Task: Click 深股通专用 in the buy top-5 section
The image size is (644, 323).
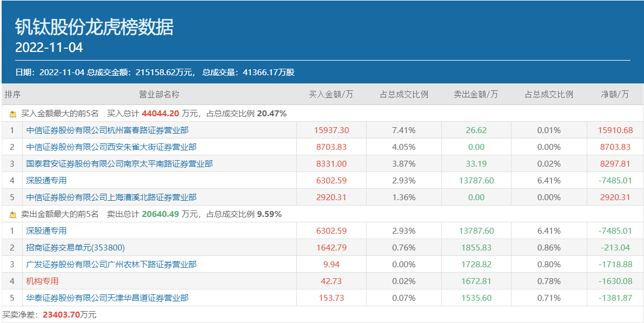Action: pos(47,181)
